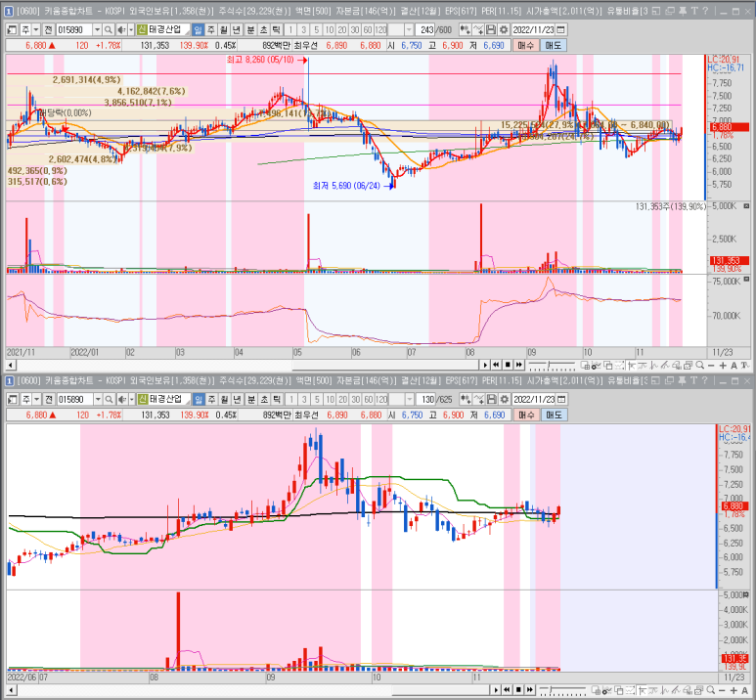Open dropdown beside speaker icon in top chart
This screenshot has height=700, width=756.
131,30
